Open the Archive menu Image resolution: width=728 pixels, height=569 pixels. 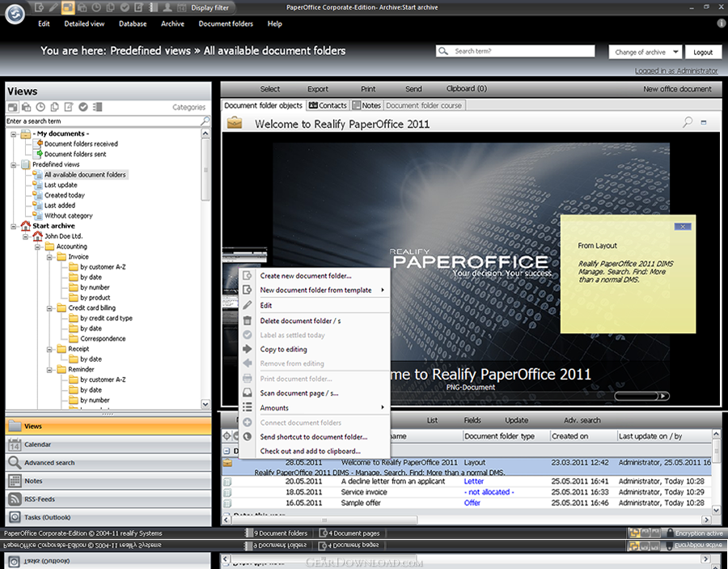point(172,23)
